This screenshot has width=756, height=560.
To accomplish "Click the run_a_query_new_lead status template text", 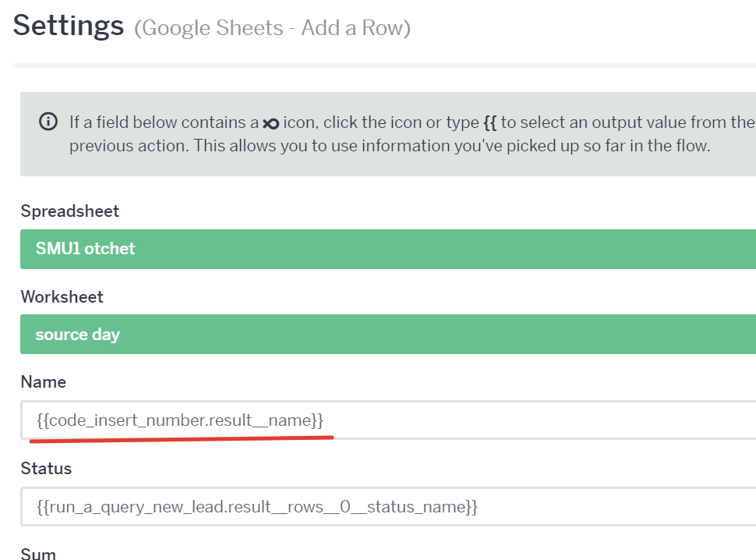I will pos(257,507).
